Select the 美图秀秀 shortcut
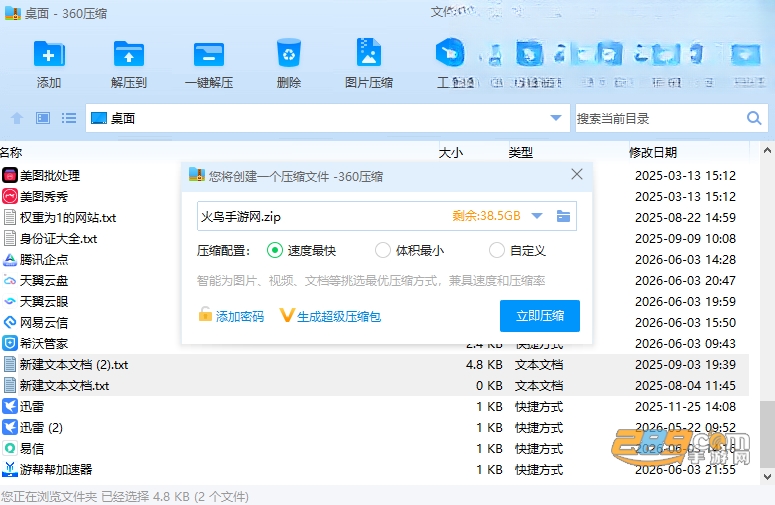 (x=35, y=197)
